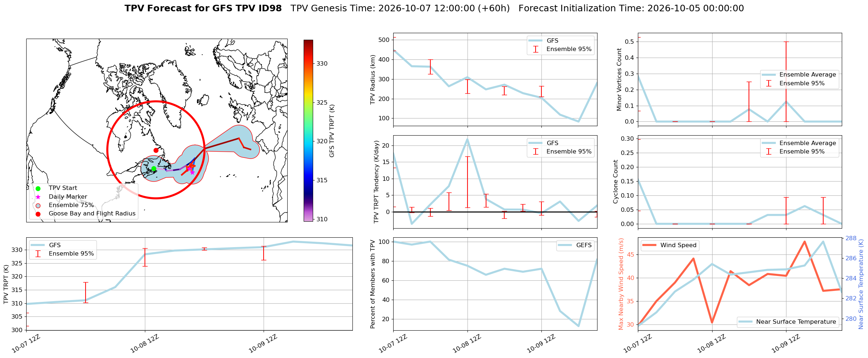Click the 310 tick on the colorbar
This screenshot has height=358, width=868.
pyautogui.click(x=322, y=219)
